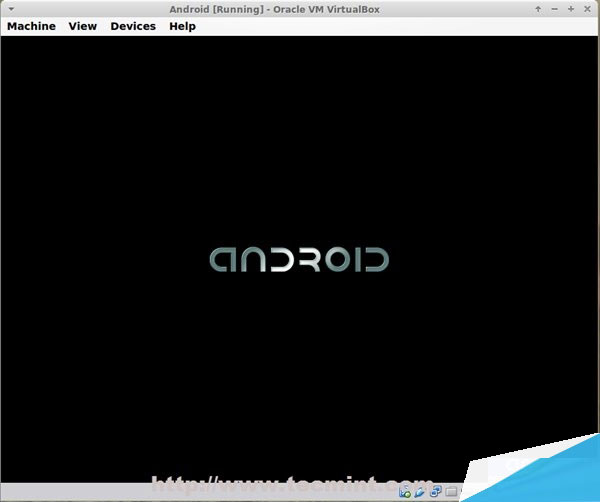
Task: Close the Android VM window
Action: (x=587, y=9)
